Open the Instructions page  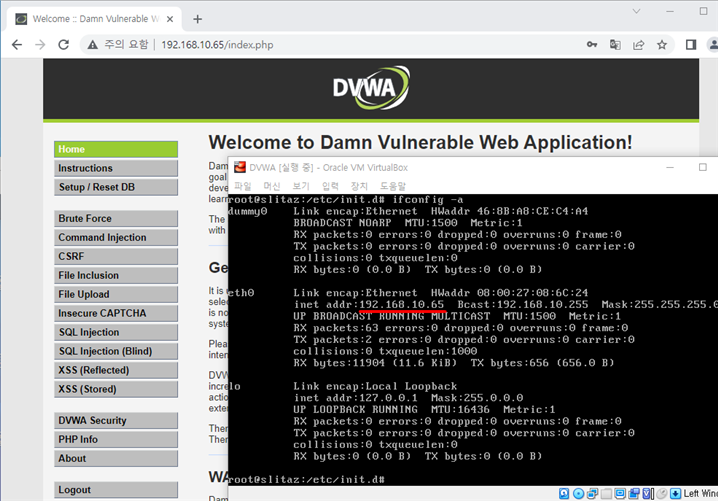tap(116, 168)
